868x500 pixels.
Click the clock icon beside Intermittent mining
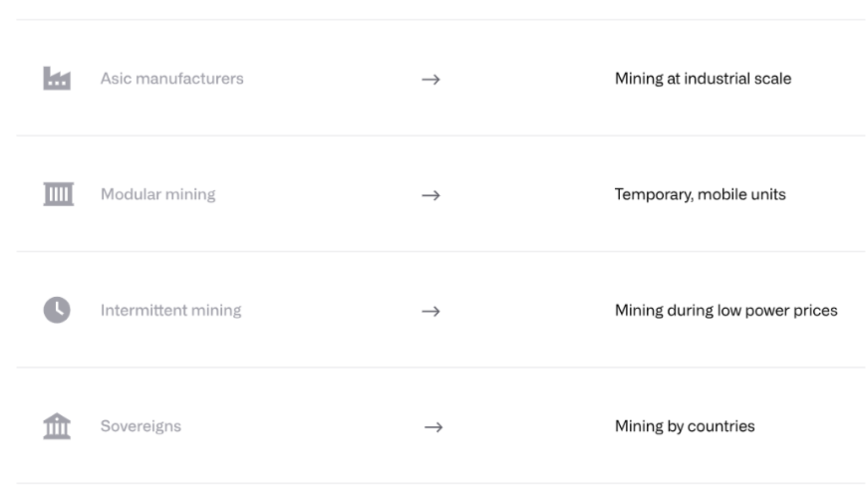pos(57,310)
